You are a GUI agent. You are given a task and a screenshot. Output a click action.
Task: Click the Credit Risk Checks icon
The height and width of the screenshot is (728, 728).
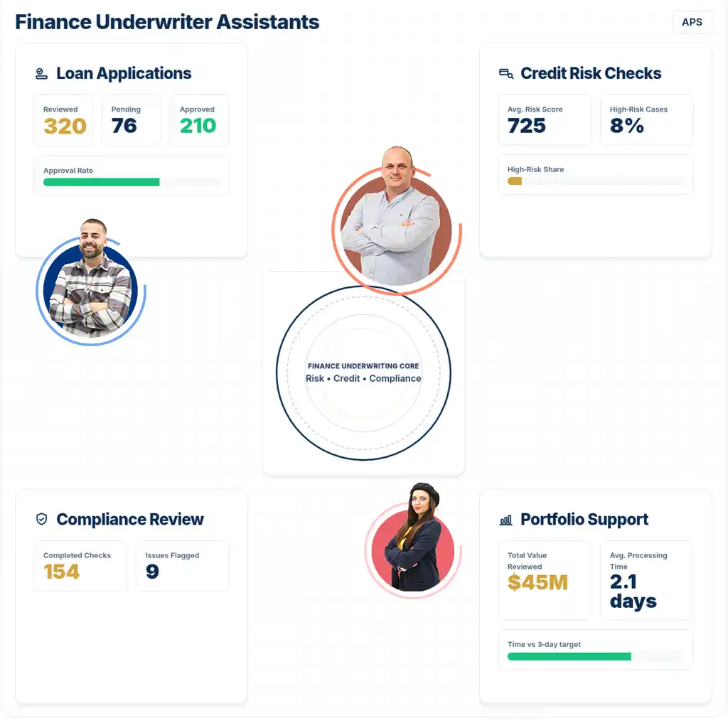pos(506,74)
